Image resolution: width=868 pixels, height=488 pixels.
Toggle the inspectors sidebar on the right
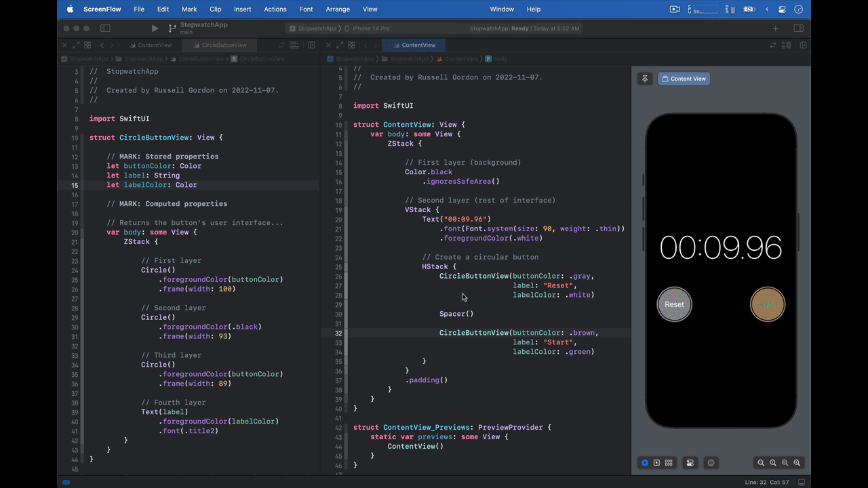tap(799, 28)
